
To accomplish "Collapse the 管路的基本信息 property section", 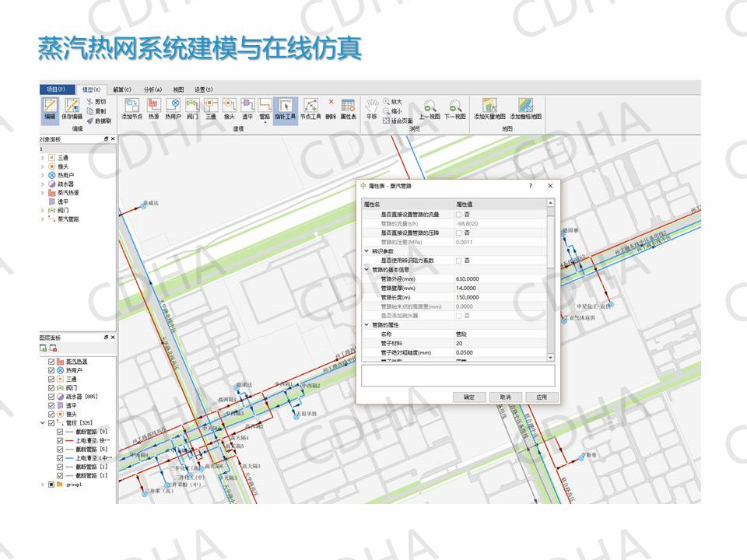I will tap(366, 270).
